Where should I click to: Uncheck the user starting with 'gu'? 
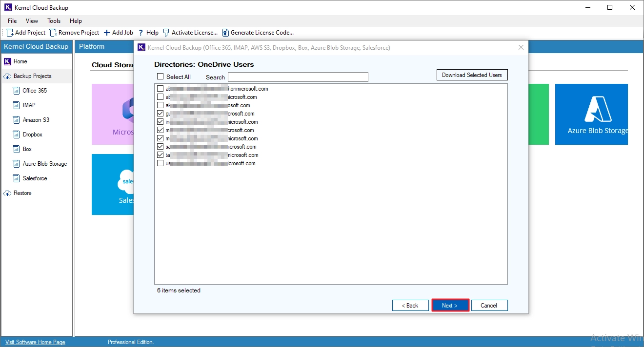click(x=160, y=114)
